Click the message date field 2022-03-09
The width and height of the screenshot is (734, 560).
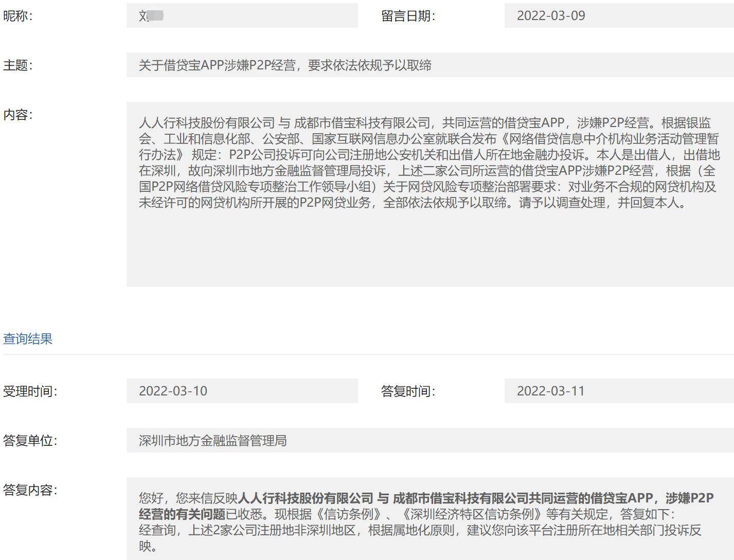pos(619,15)
